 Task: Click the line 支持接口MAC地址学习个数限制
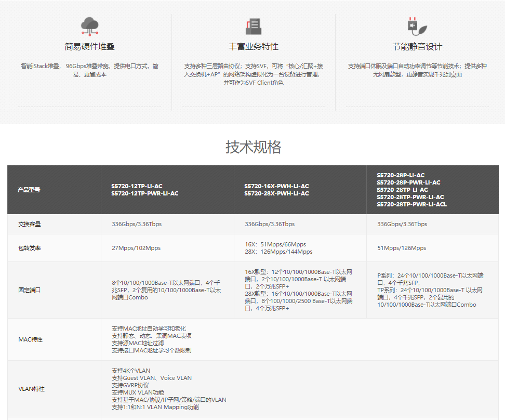click(152, 350)
